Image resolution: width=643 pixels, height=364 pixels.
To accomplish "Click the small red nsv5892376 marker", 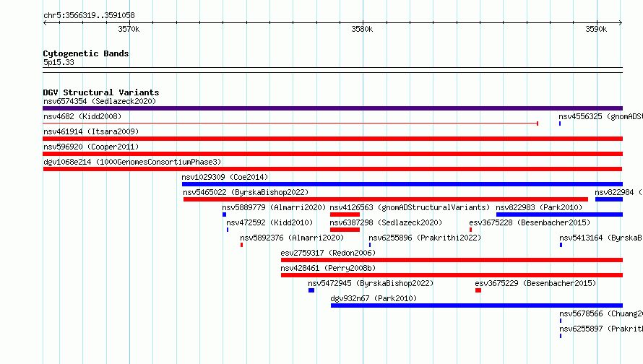I will pos(241,245).
